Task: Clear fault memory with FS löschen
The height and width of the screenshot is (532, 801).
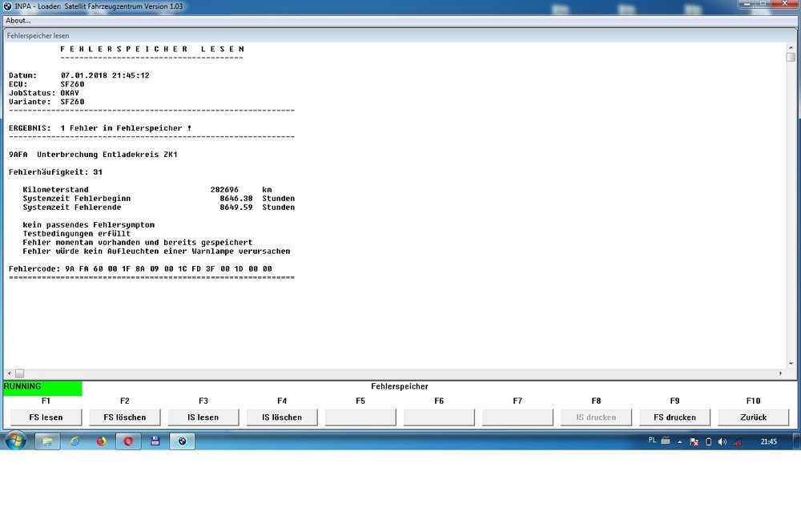Action: [125, 417]
